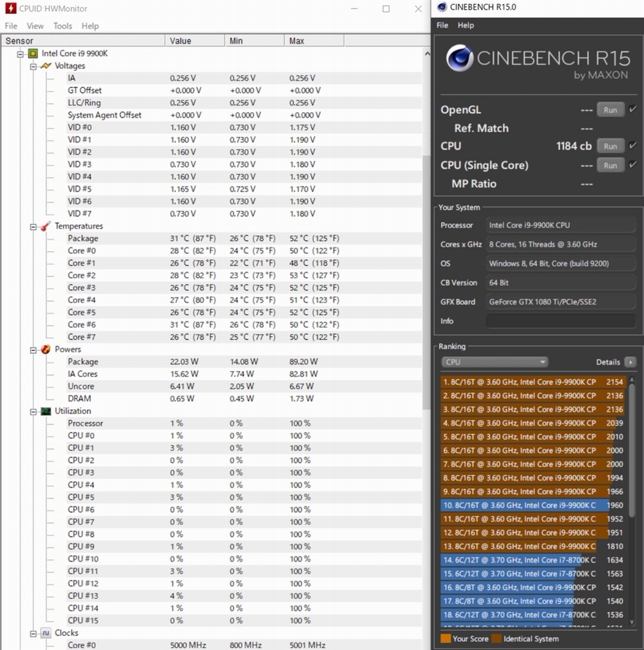Screen dimensions: 644x650
Task: Click the Intel Core i9 9900K processor icon
Action: [33, 53]
